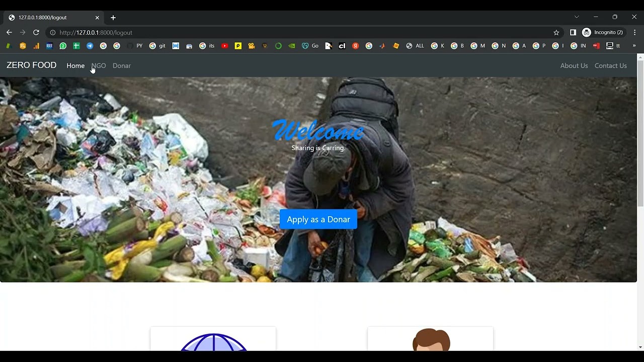Reload the page
The image size is (644, 362).
coord(36,33)
